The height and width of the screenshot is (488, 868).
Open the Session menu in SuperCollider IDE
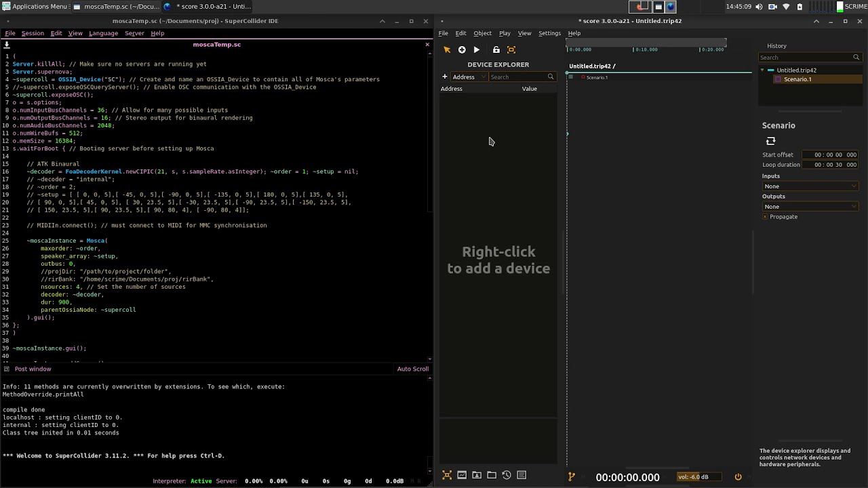33,33
